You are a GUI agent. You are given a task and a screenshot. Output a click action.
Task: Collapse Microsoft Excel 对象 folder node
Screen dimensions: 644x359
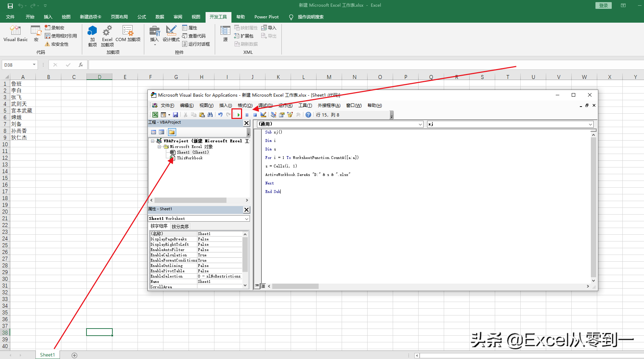159,147
